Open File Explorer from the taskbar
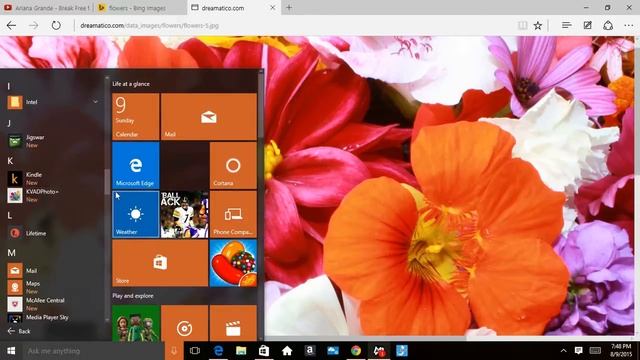Screen dimensions: 640x360 tap(241, 351)
